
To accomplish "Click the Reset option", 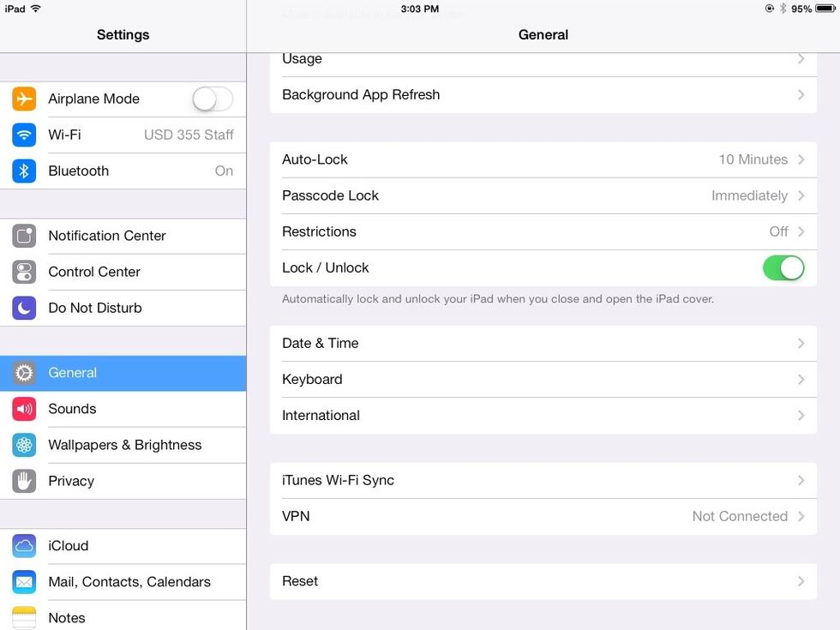I will 543,581.
